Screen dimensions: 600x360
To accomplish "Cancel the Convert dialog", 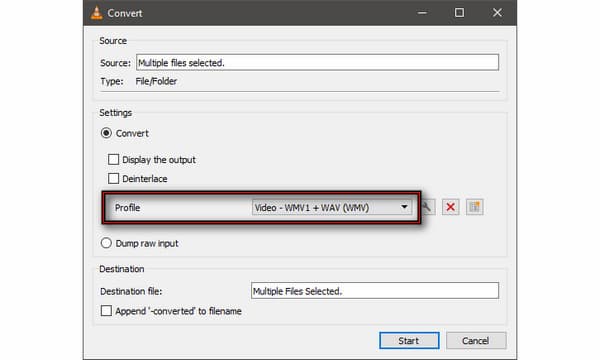I will tap(476, 340).
